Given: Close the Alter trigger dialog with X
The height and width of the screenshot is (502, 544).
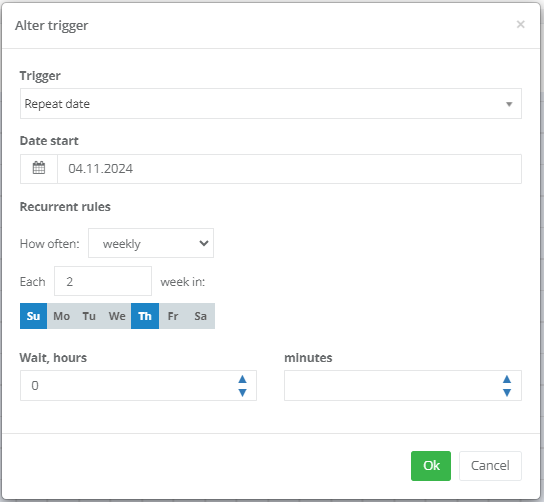Looking at the screenshot, I should point(520,25).
